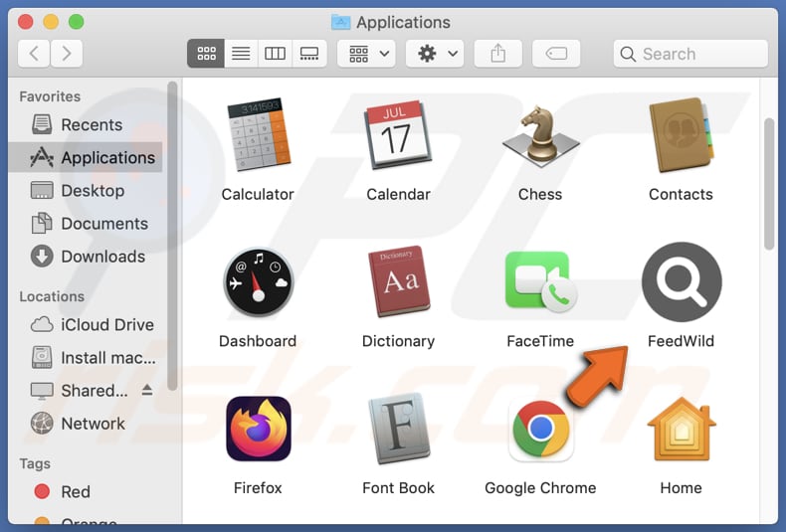The image size is (786, 532).
Task: Select the Chess app icon
Action: click(540, 135)
